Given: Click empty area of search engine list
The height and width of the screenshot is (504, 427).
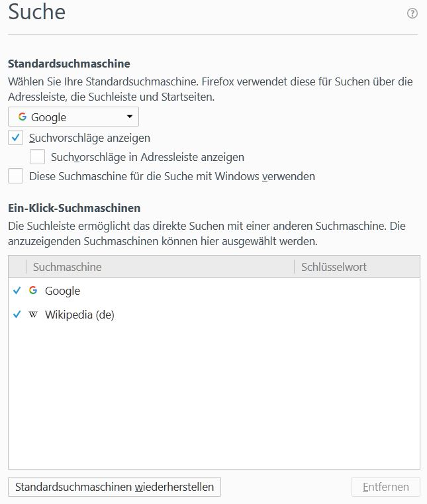Looking at the screenshot, I should pos(213,397).
